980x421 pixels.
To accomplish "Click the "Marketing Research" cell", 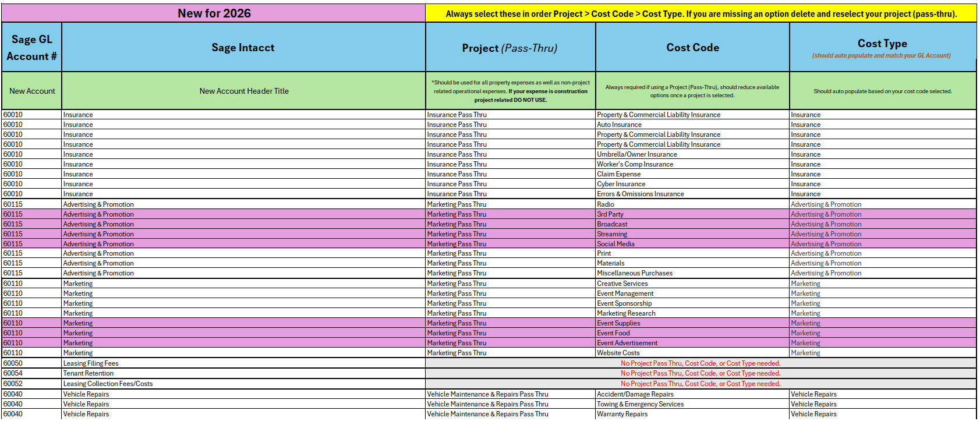I will tap(692, 313).
